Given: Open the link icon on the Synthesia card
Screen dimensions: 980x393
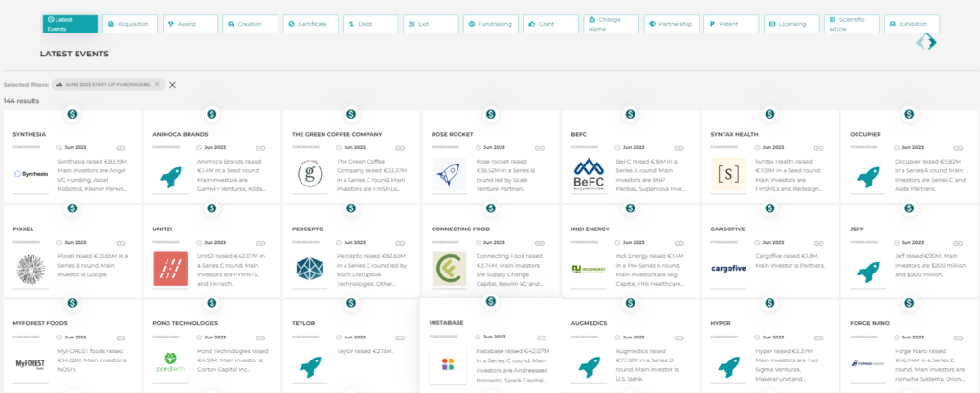Looking at the screenshot, I should point(122,148).
